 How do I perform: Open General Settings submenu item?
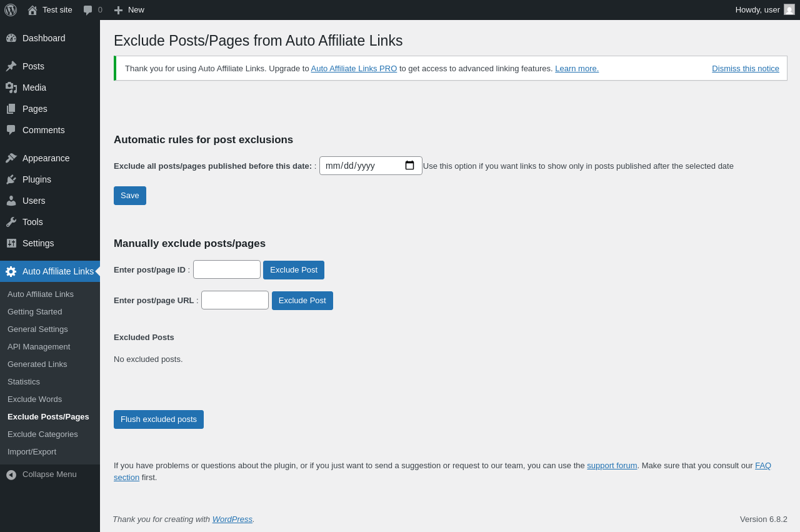[x=50, y=329]
